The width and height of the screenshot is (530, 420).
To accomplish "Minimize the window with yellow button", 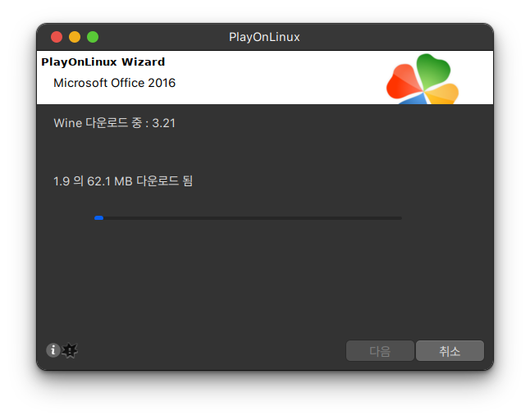I will [75, 37].
